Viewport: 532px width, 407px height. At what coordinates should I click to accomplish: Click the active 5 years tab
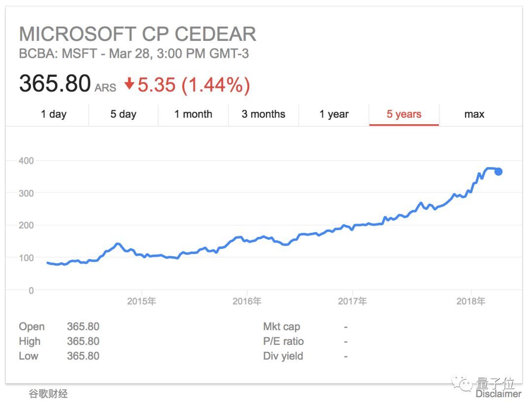click(x=404, y=114)
